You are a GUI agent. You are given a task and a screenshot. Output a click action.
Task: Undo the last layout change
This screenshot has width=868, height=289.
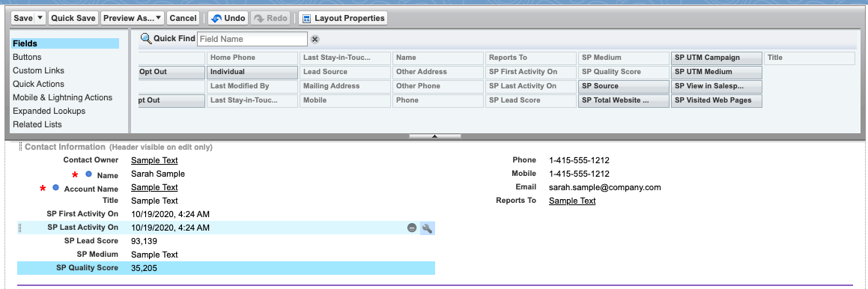click(x=228, y=18)
